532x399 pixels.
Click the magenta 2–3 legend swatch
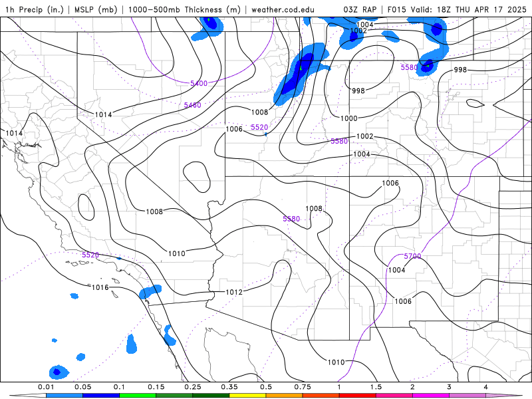pyautogui.click(x=431, y=396)
